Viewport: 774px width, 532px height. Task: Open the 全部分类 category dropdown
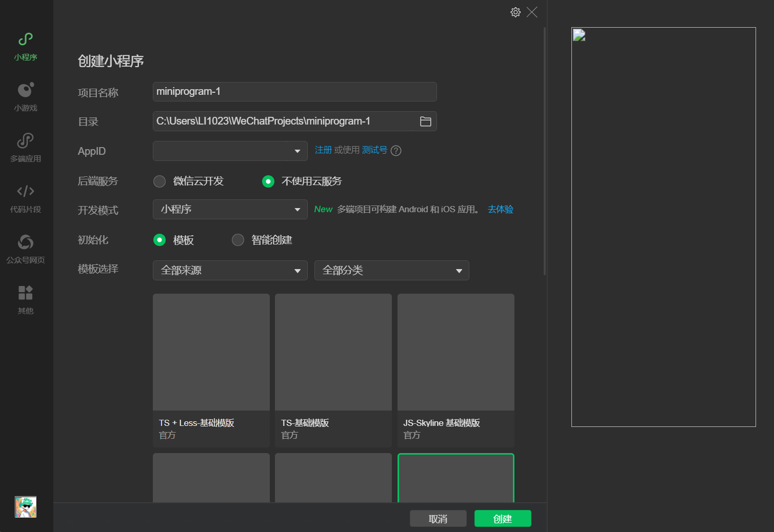(392, 271)
